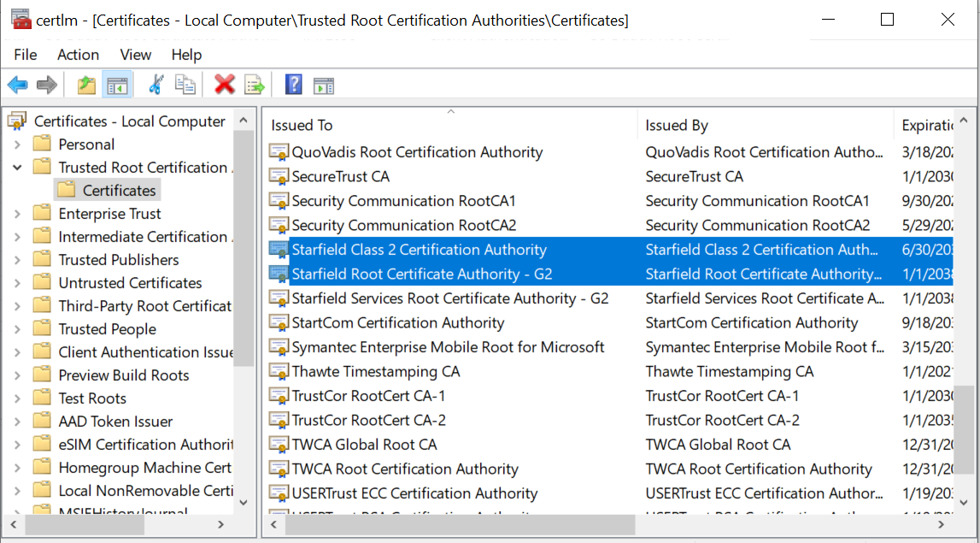The height and width of the screenshot is (543, 980).
Task: Collapse the Trusted Root Certification Authorities node
Action: 17,168
